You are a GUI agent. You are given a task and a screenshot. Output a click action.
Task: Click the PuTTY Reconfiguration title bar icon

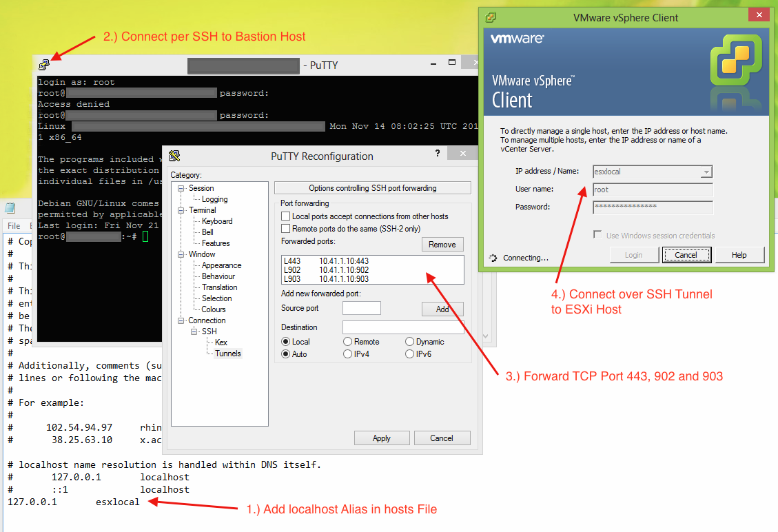[174, 156]
